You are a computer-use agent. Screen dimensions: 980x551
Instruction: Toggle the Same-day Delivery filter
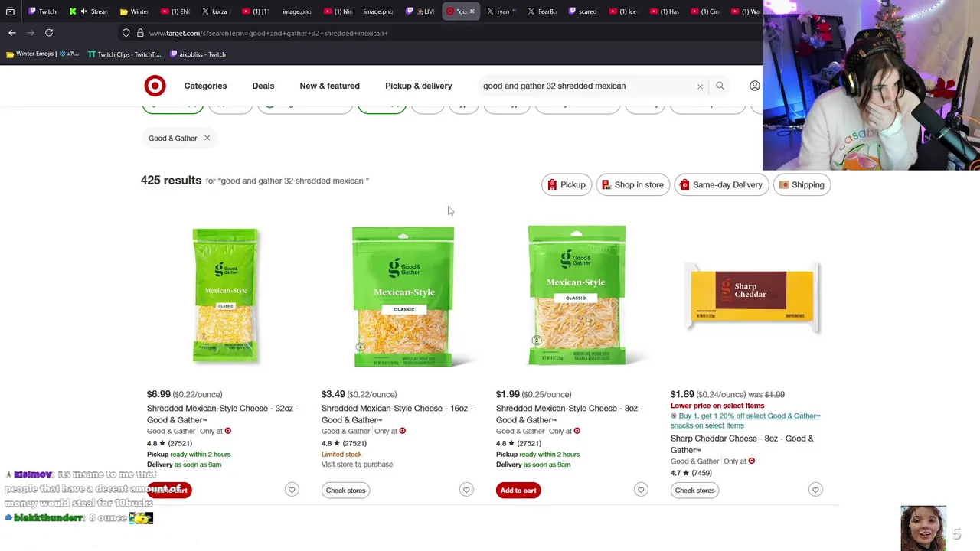[x=721, y=184]
